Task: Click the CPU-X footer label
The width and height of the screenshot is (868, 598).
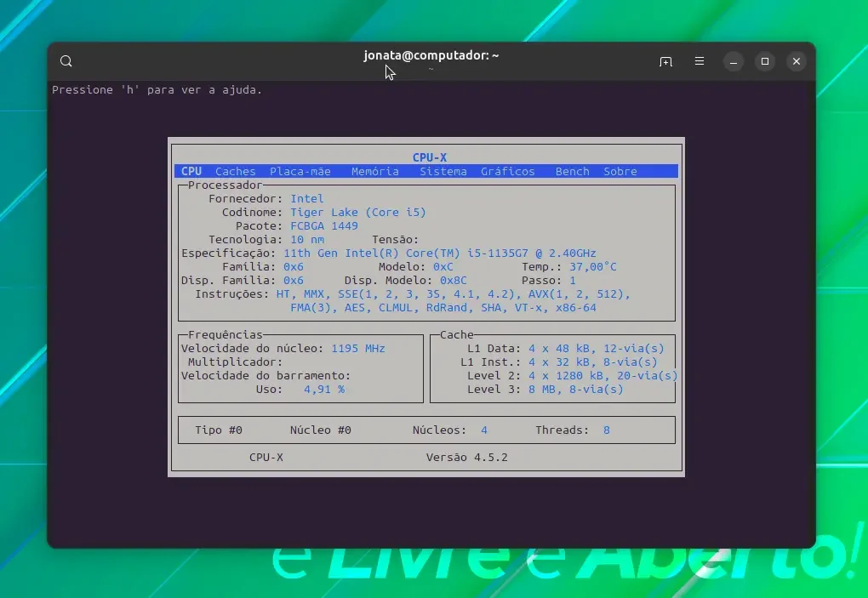Action: [266, 458]
